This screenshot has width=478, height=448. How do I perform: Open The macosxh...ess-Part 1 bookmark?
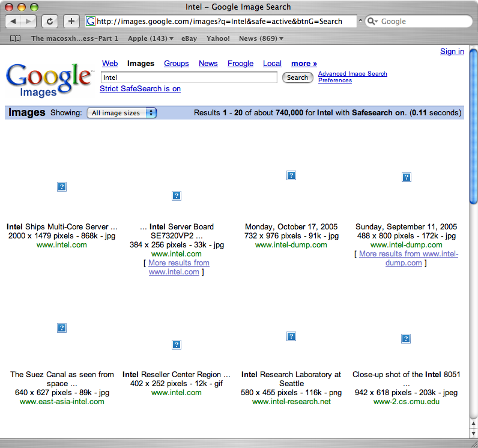click(74, 38)
